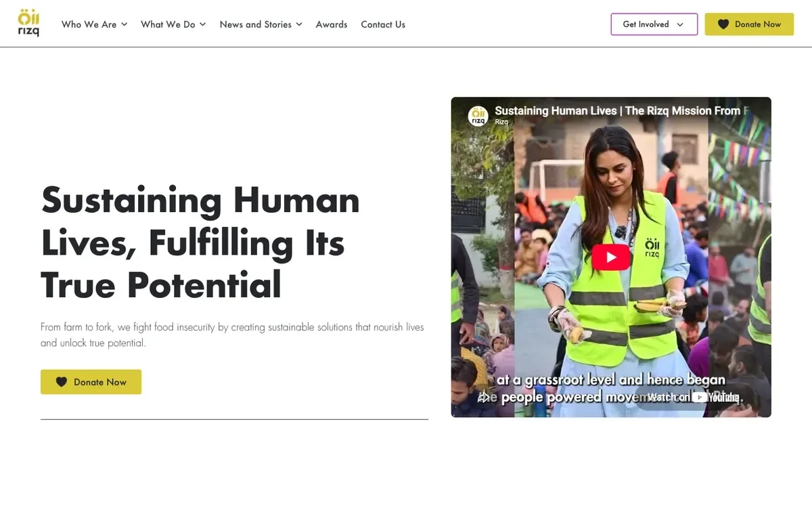The width and height of the screenshot is (812, 508).
Task: Open the What We Do dropdown
Action: 173,24
